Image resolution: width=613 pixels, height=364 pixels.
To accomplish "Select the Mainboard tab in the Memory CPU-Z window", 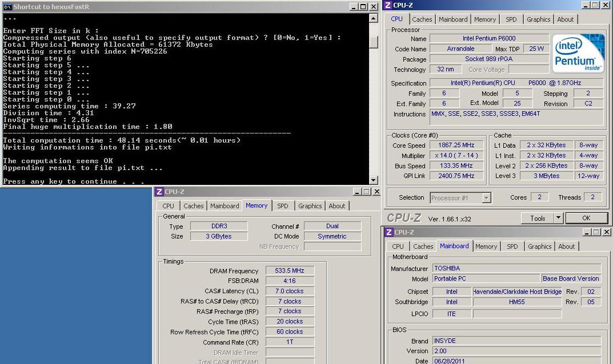I will pos(225,206).
